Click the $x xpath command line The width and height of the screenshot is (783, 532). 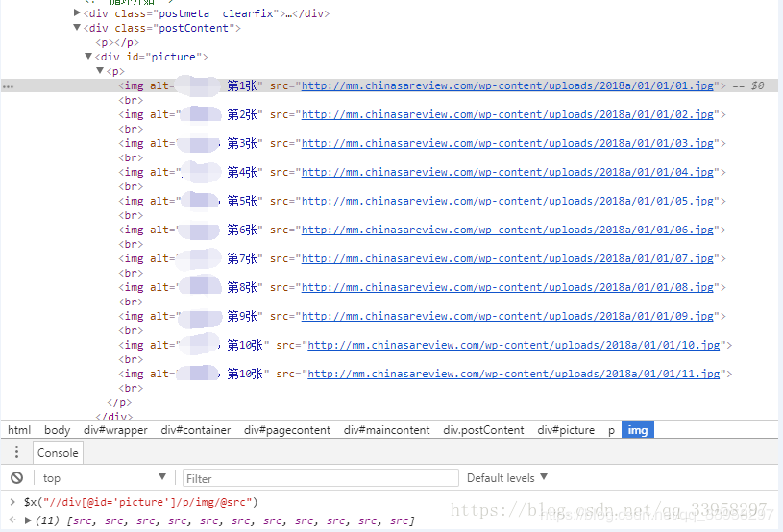(141, 502)
